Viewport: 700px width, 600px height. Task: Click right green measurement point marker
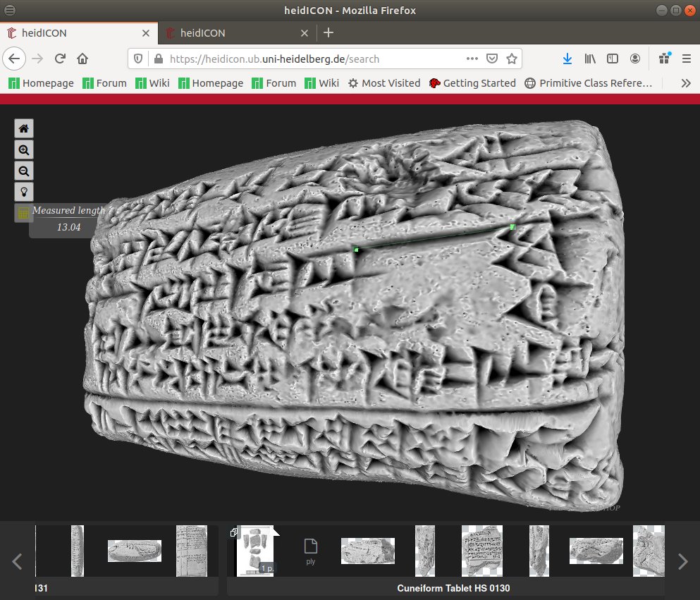512,227
